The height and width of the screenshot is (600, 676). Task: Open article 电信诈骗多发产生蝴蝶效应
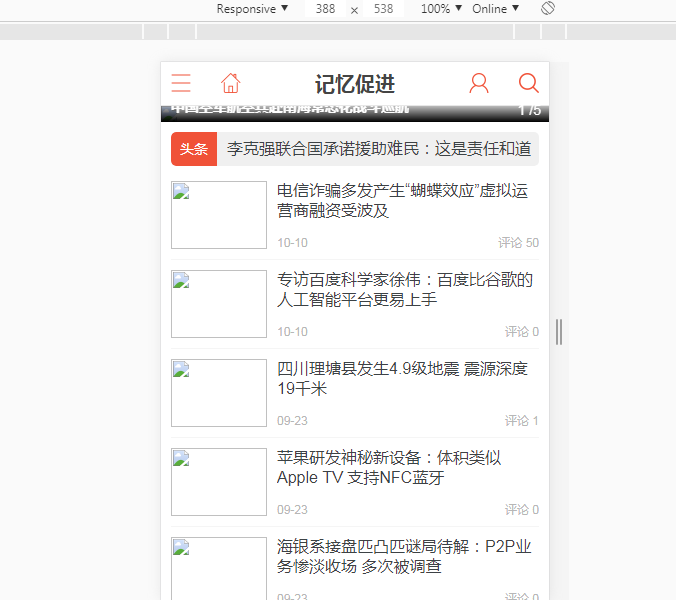coord(402,200)
